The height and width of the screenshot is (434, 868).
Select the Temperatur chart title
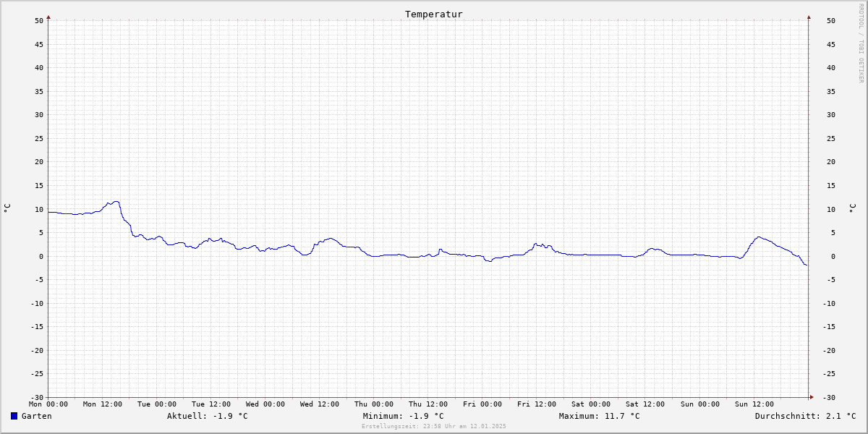[434, 14]
